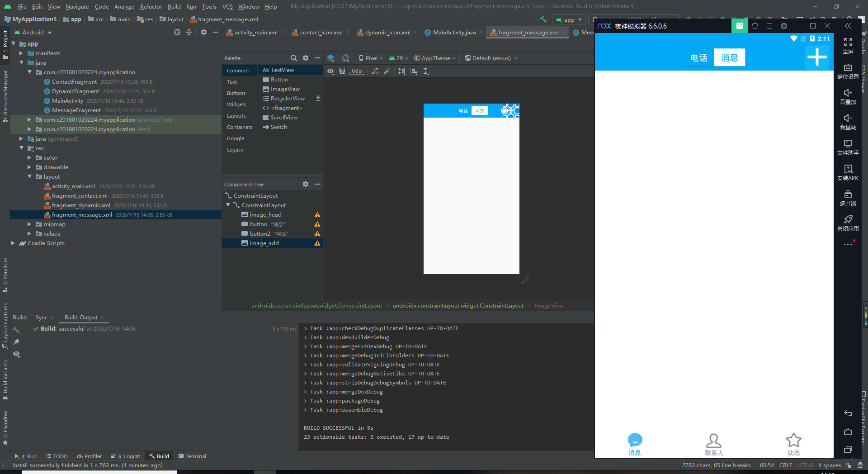Minimize the Component Tree panel
The height and width of the screenshot is (474, 868).
[317, 184]
